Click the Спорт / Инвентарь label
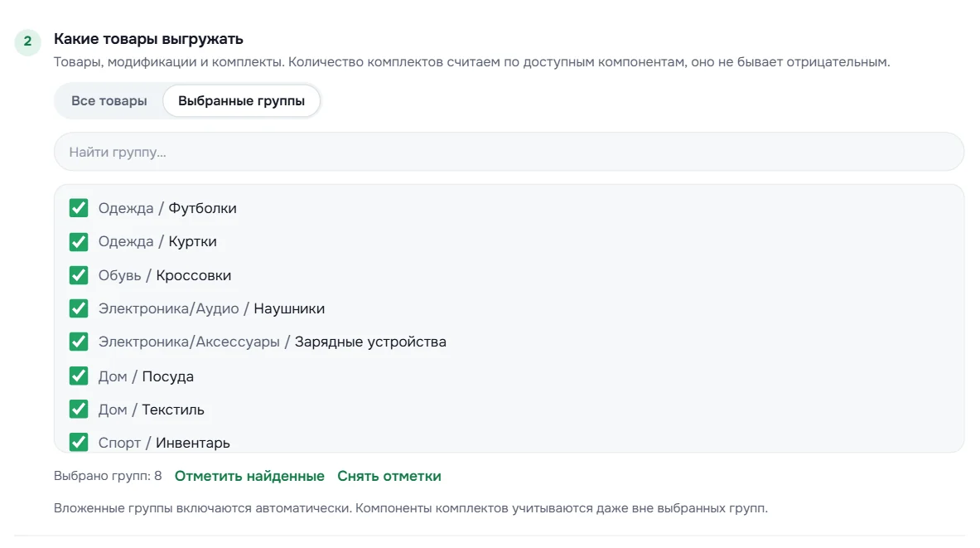This screenshot has height=548, width=980. click(164, 443)
